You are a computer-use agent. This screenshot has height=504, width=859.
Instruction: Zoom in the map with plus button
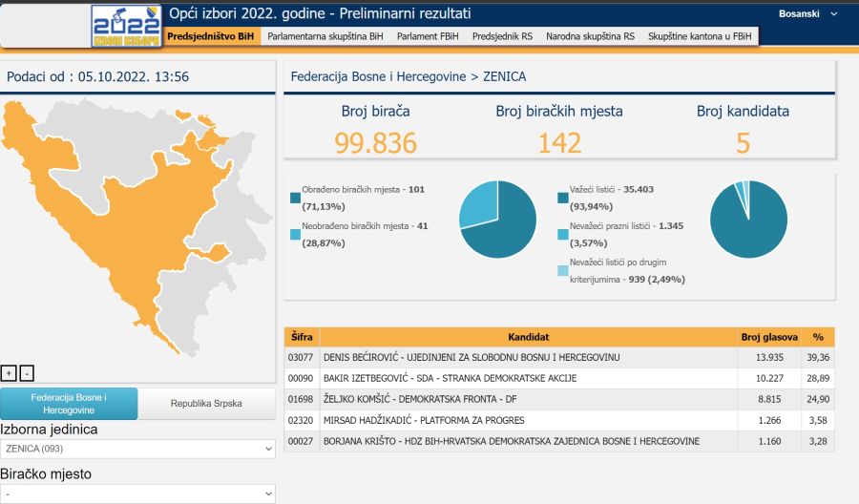9,373
